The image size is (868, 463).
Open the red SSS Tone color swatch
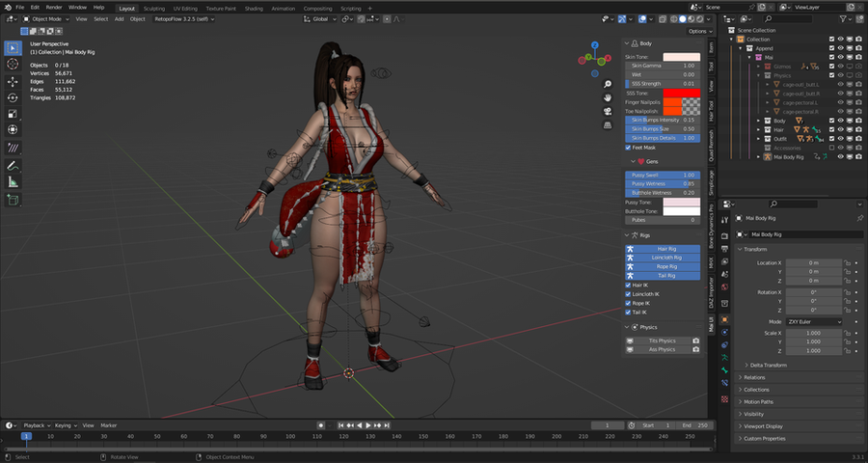click(x=682, y=93)
